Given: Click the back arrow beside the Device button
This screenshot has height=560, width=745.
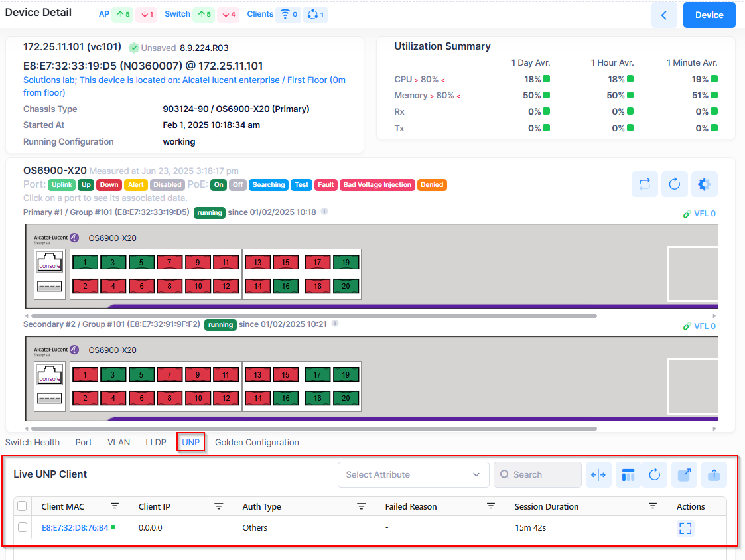Looking at the screenshot, I should (x=664, y=15).
